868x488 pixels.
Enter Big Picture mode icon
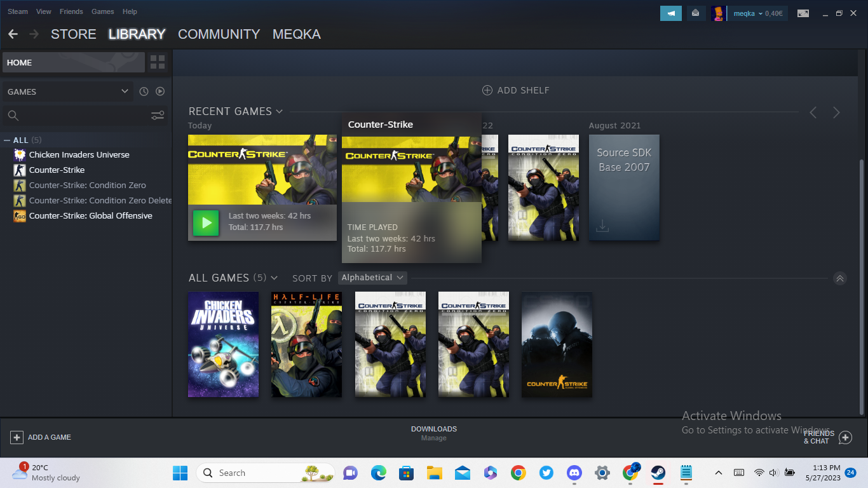(x=803, y=13)
